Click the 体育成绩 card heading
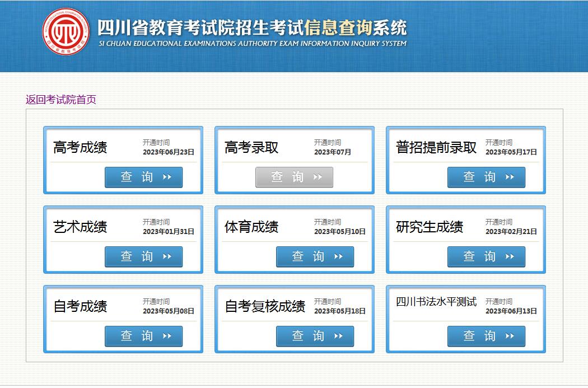This screenshot has height=388, width=588. (x=251, y=227)
